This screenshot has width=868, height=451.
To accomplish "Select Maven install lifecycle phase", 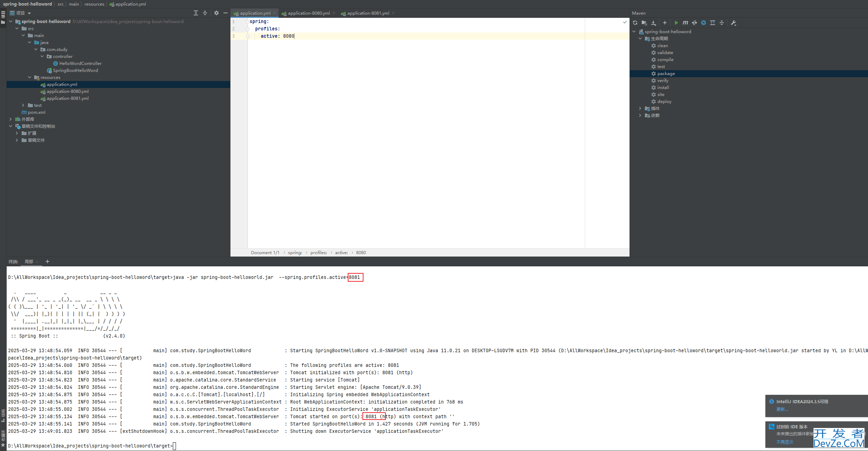I will 660,87.
